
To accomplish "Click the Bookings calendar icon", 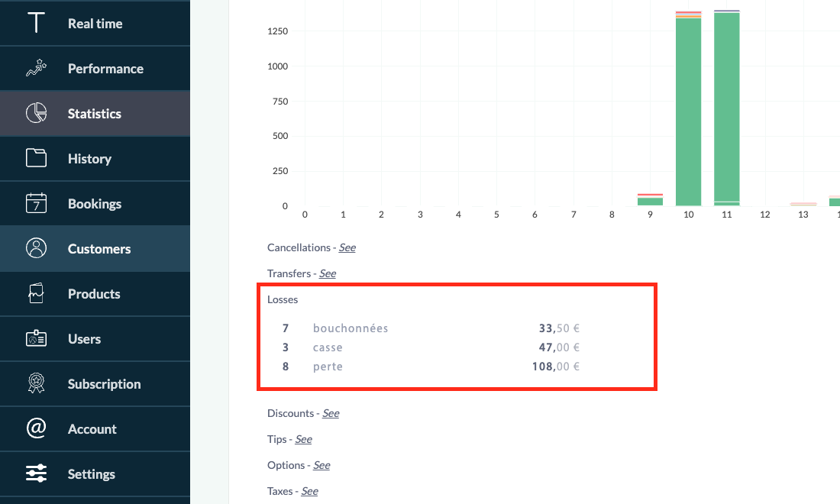I will 36,204.
